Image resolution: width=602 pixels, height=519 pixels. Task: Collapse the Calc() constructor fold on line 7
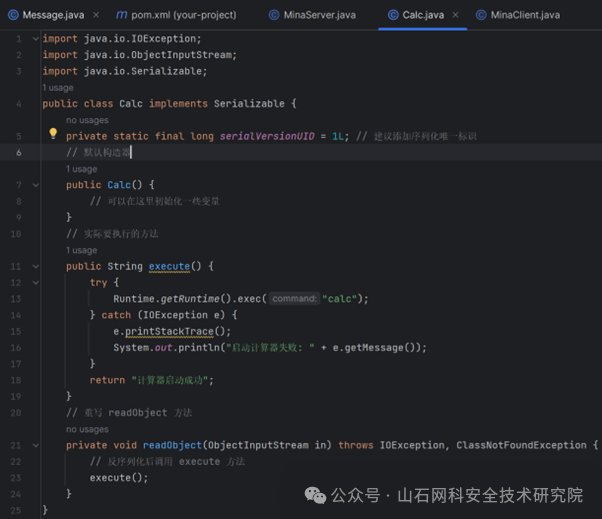tap(36, 185)
